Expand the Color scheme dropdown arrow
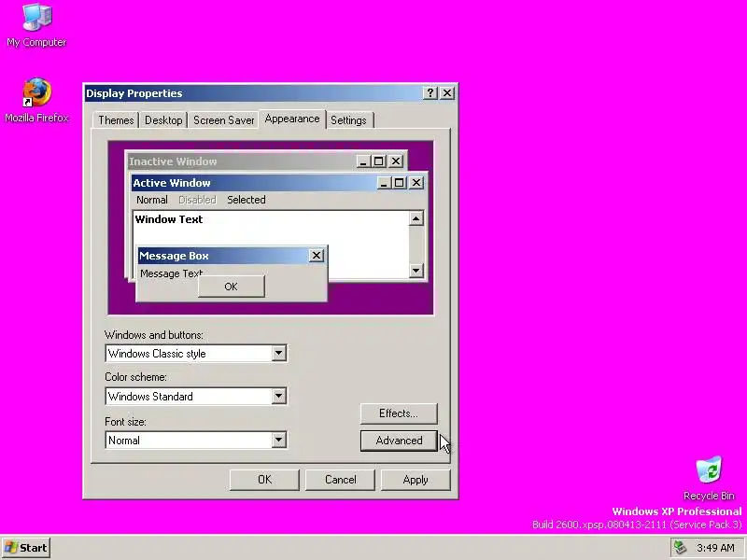The width and height of the screenshot is (747, 560). [x=278, y=396]
